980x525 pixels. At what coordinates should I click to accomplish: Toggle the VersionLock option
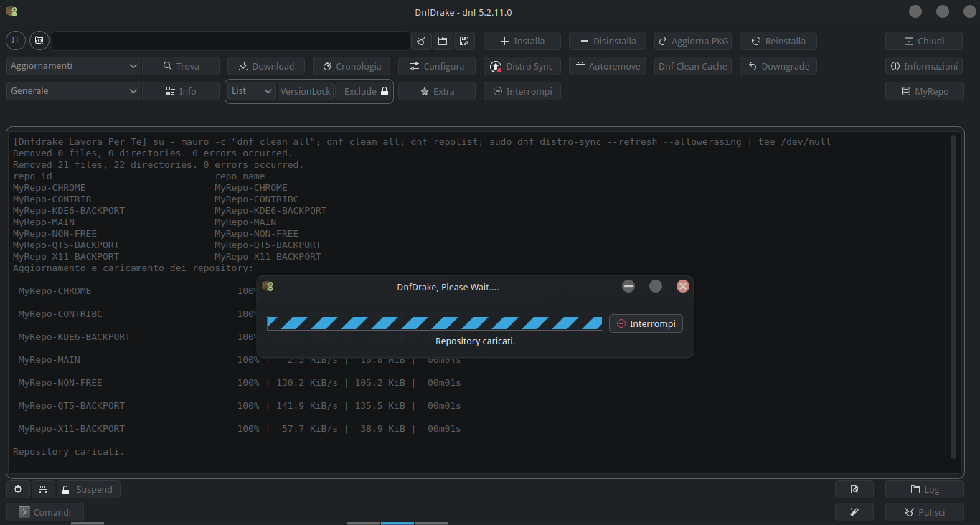(306, 91)
